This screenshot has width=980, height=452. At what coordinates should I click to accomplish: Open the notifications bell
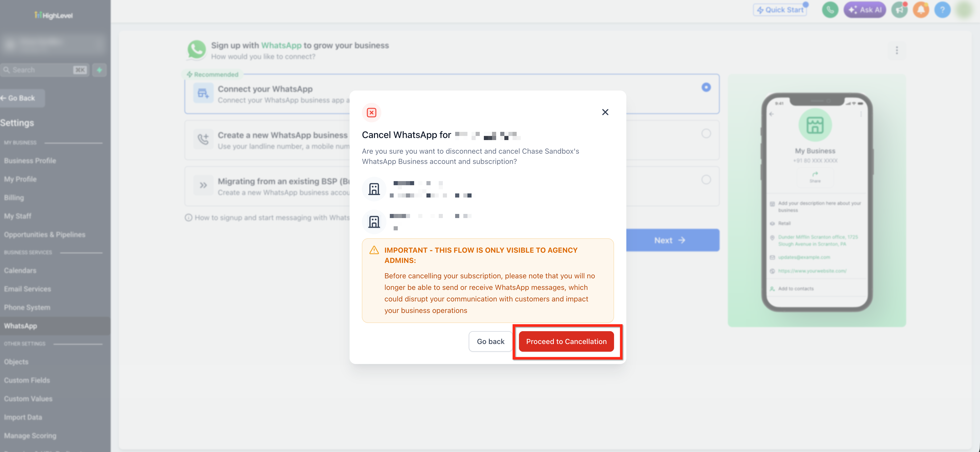[921, 10]
